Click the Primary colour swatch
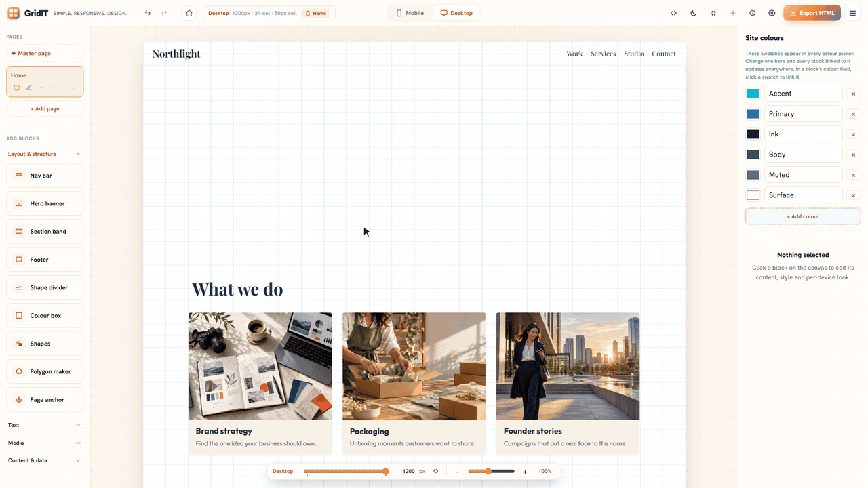This screenshot has width=868, height=488. coord(753,114)
